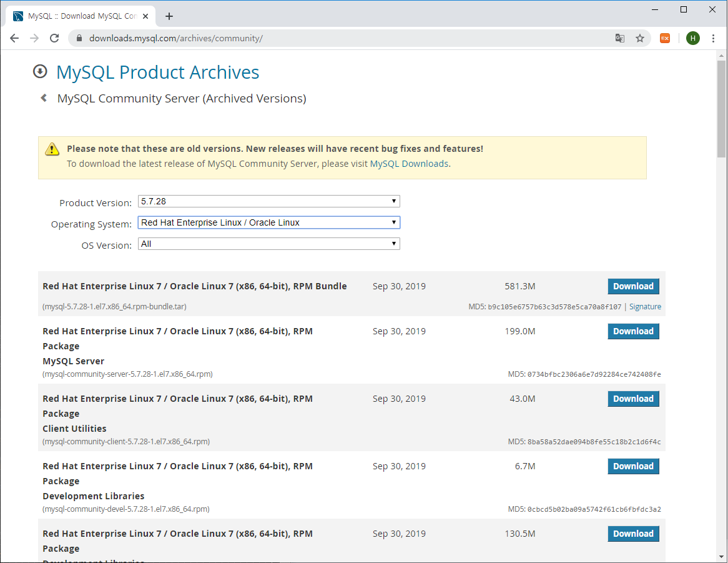Open Chrome three-dot menu

tap(713, 38)
